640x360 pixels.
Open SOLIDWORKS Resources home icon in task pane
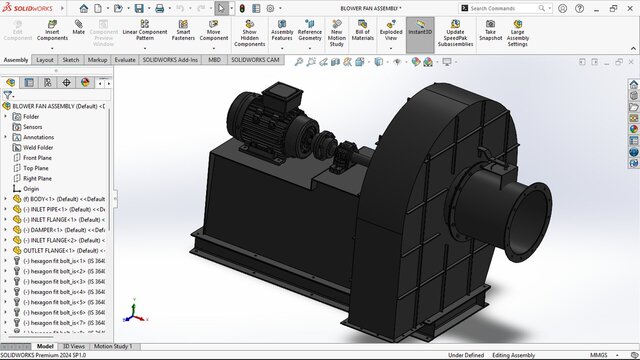pos(633,84)
